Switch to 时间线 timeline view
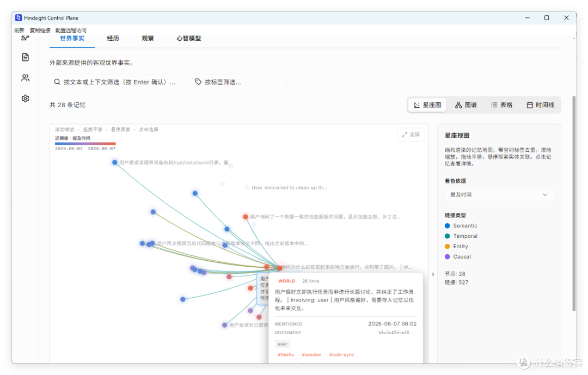The image size is (588, 375). point(541,105)
